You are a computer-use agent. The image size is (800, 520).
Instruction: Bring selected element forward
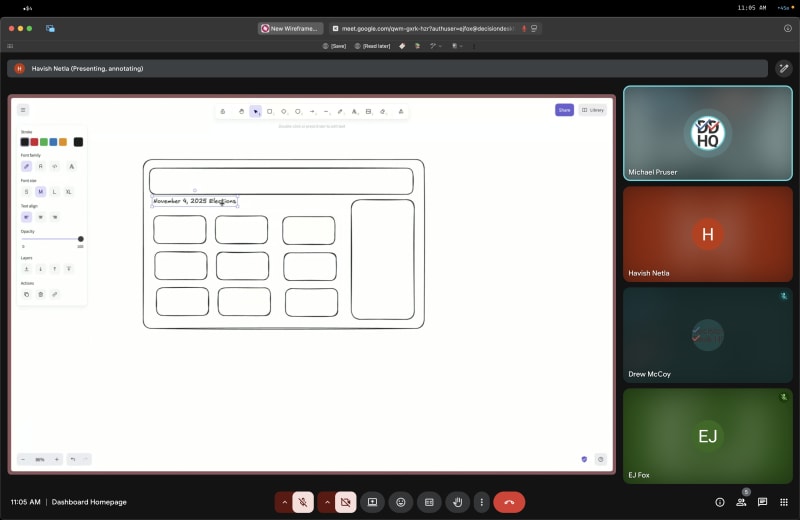(x=55, y=269)
